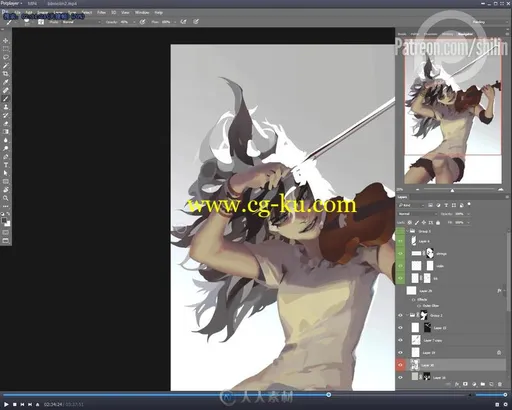Hide the Layer 16 bottom layer

[400, 378]
